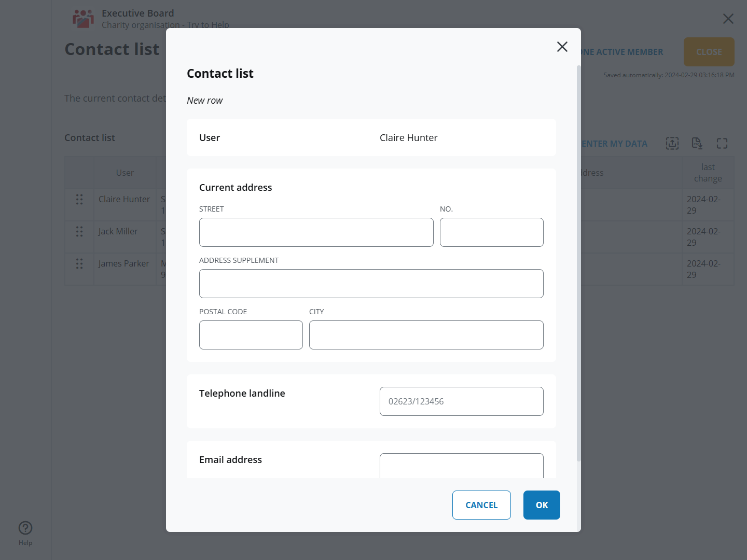Close the page with top-right X
This screenshot has width=747, height=560.
pyautogui.click(x=728, y=19)
